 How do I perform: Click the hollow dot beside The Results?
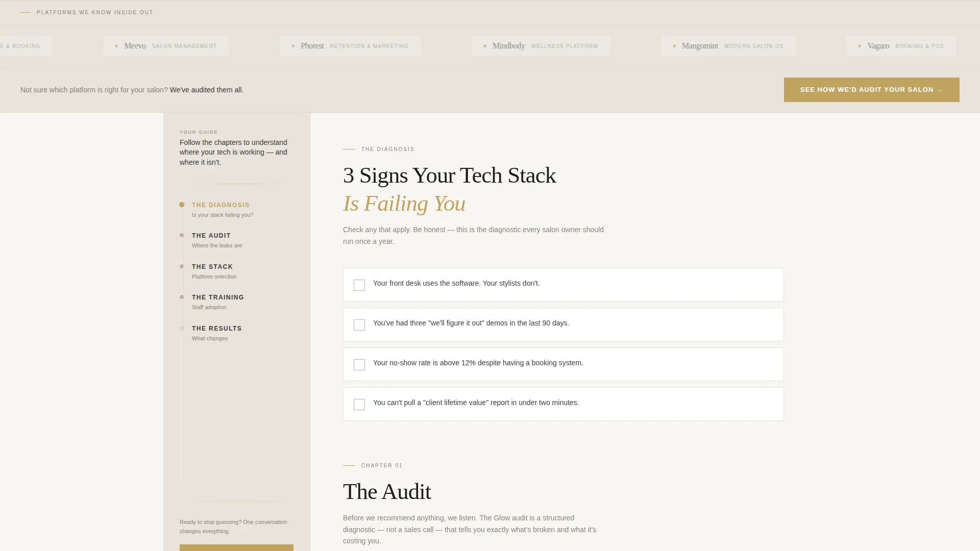[x=182, y=328]
